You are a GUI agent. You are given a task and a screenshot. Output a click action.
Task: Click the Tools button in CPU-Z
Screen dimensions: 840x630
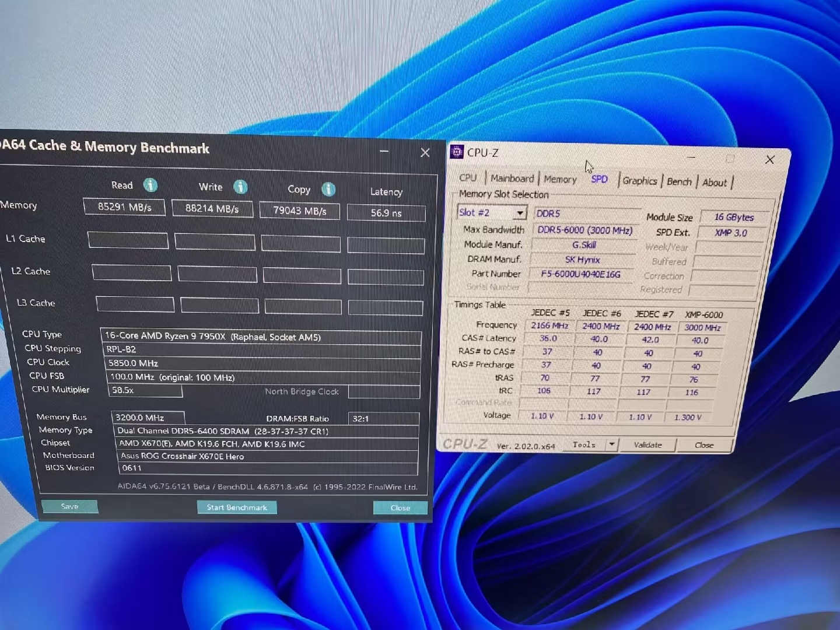[584, 444]
